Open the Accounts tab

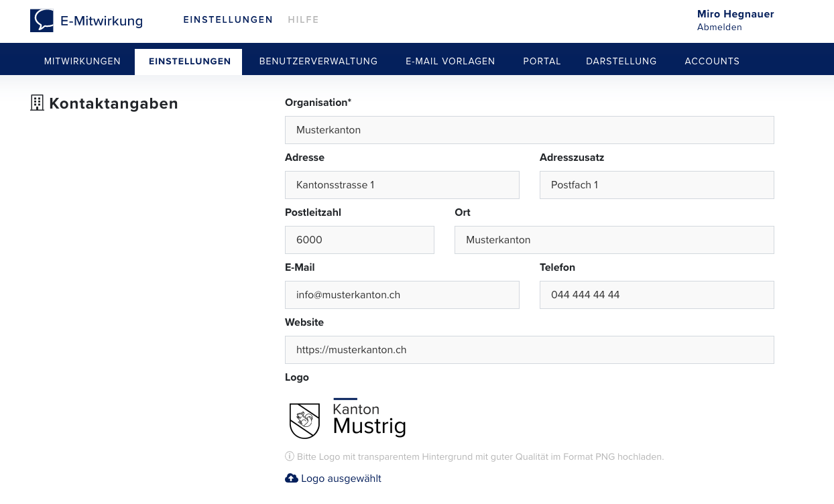point(712,61)
